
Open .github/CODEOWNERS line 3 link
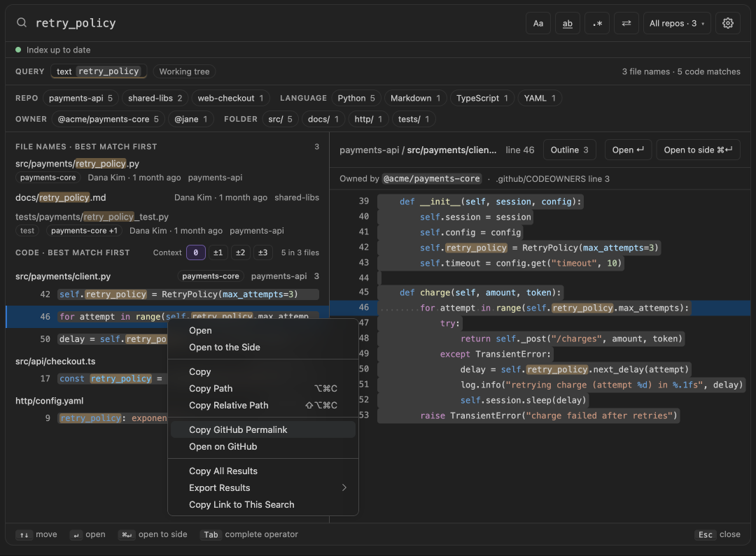[x=552, y=179]
